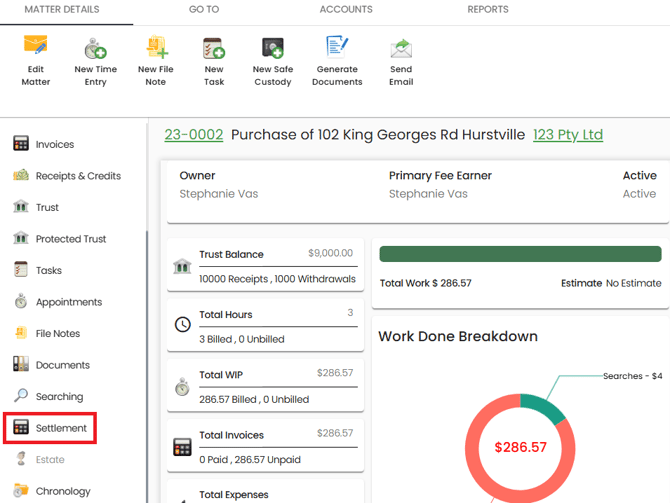This screenshot has width=670, height=503.
Task: Open the Searching sidebar item
Action: pyautogui.click(x=59, y=397)
